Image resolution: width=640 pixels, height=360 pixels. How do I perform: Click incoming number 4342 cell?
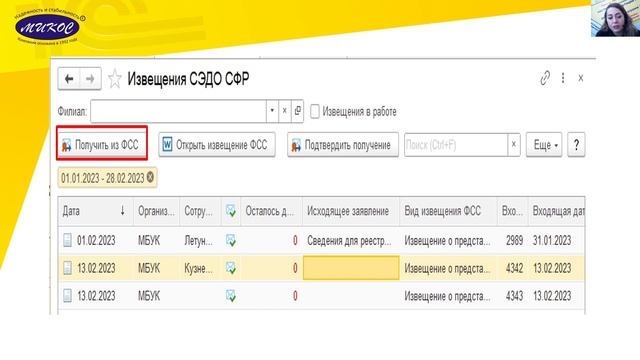point(514,268)
